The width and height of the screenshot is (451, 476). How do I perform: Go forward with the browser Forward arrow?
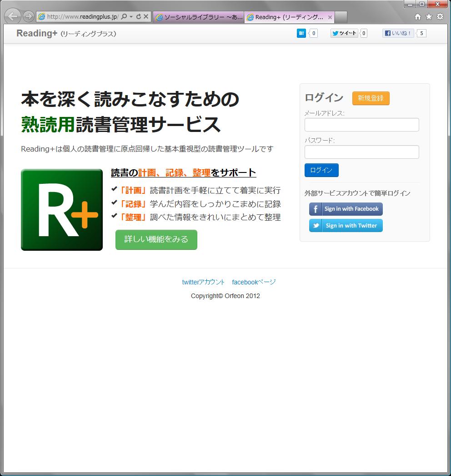(28, 16)
